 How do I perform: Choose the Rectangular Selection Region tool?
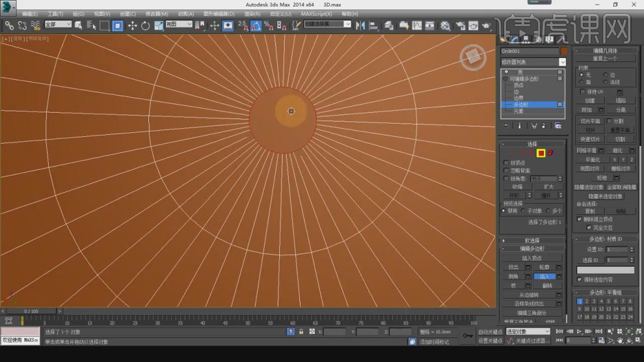pyautogui.click(x=104, y=25)
